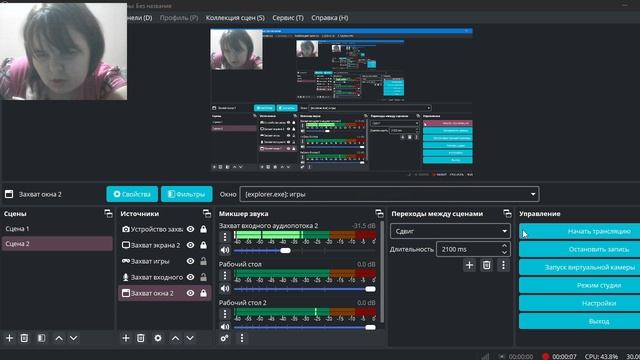640x360 pixels.
Task: Toggle lock on Устройство захвата source
Action: [203, 229]
